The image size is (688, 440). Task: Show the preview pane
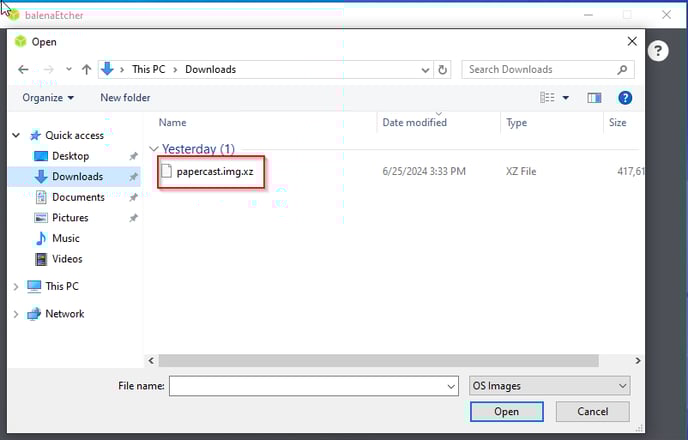(x=594, y=97)
